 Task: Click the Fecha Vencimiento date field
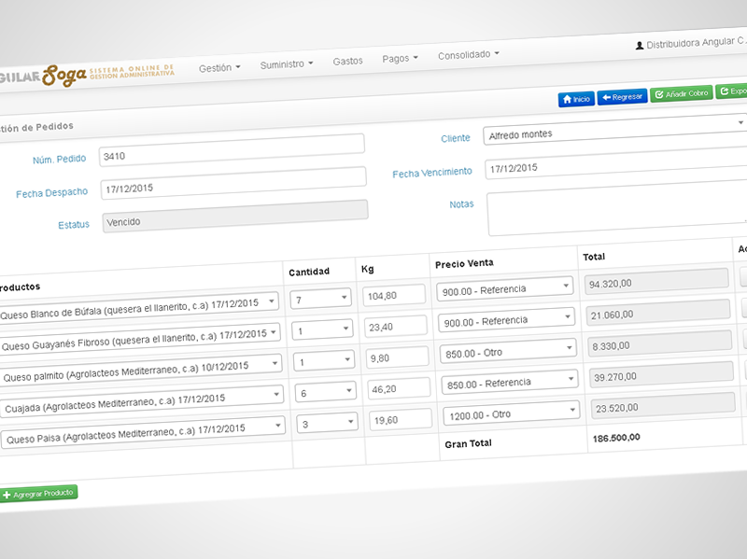click(x=613, y=167)
